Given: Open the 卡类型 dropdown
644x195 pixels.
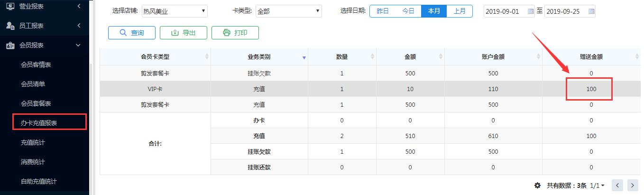Looking at the screenshot, I should (288, 11).
